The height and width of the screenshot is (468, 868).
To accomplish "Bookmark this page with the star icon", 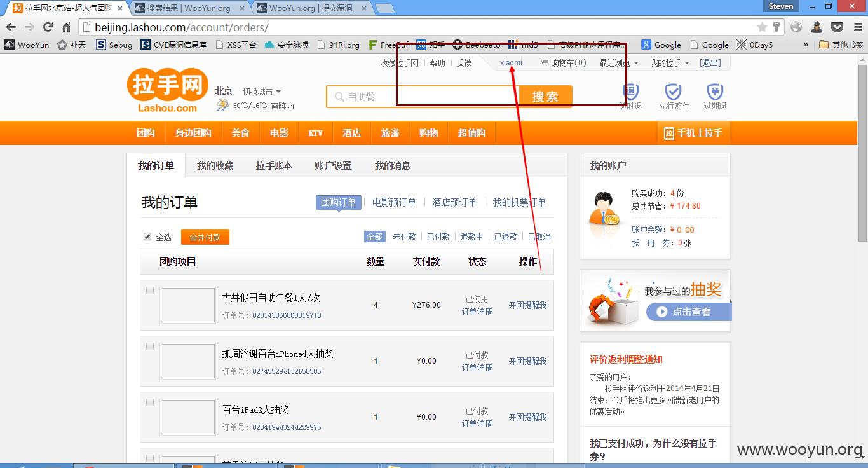I will tap(762, 27).
